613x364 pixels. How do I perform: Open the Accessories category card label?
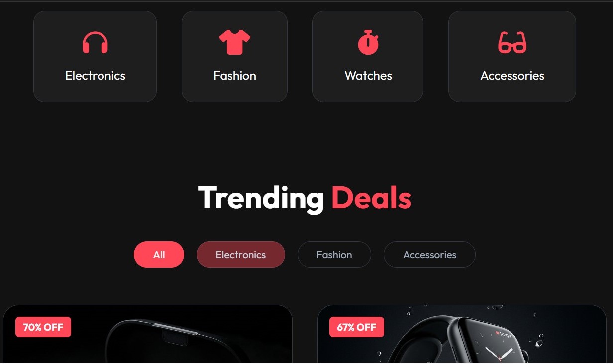pyautogui.click(x=512, y=76)
